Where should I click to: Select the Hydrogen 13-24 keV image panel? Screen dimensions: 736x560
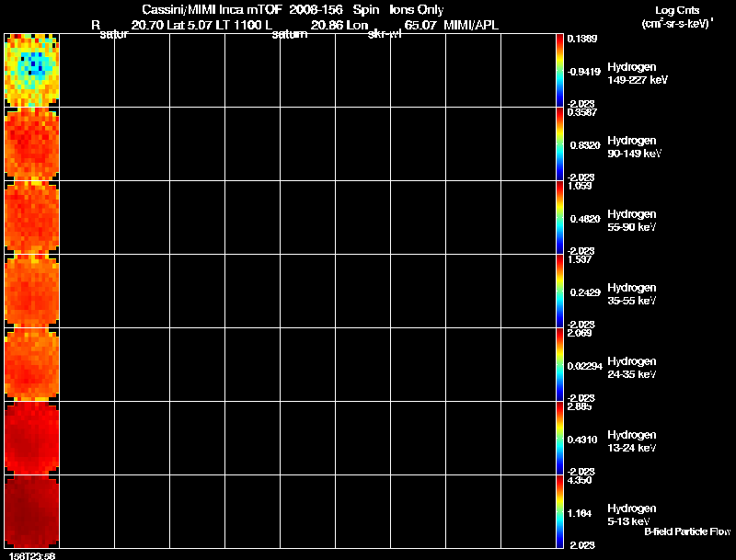click(x=32, y=438)
